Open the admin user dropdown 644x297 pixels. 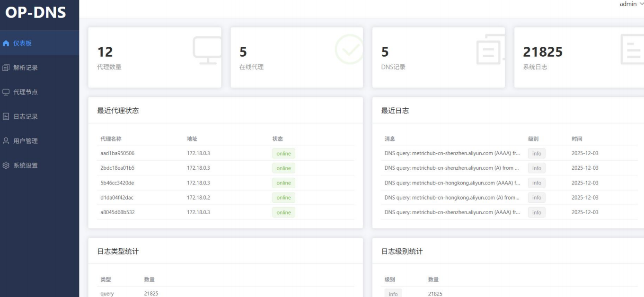pyautogui.click(x=628, y=4)
